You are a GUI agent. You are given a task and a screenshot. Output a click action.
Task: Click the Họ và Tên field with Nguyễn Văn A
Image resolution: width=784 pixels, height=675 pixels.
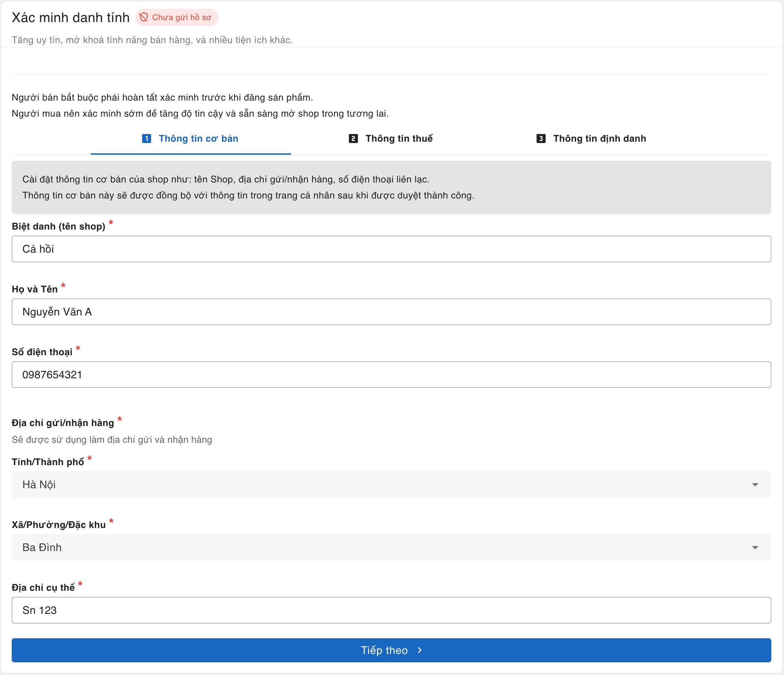(391, 311)
